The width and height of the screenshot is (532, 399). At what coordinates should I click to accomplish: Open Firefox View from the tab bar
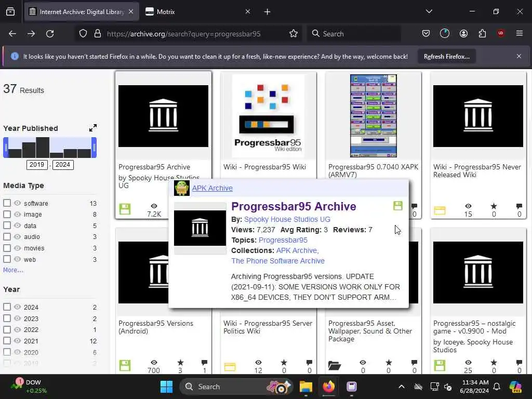pos(10,12)
